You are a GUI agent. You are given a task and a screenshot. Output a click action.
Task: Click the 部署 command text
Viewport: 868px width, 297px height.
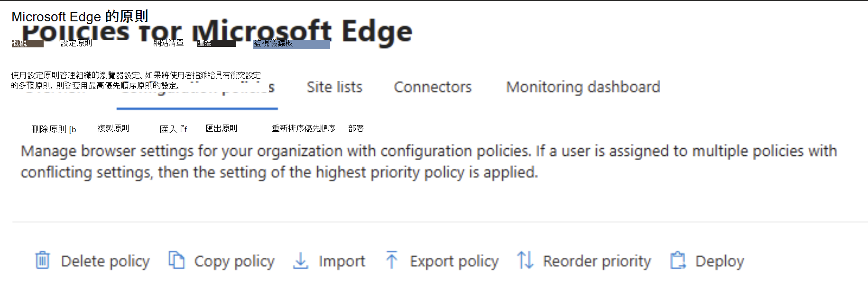tap(356, 128)
